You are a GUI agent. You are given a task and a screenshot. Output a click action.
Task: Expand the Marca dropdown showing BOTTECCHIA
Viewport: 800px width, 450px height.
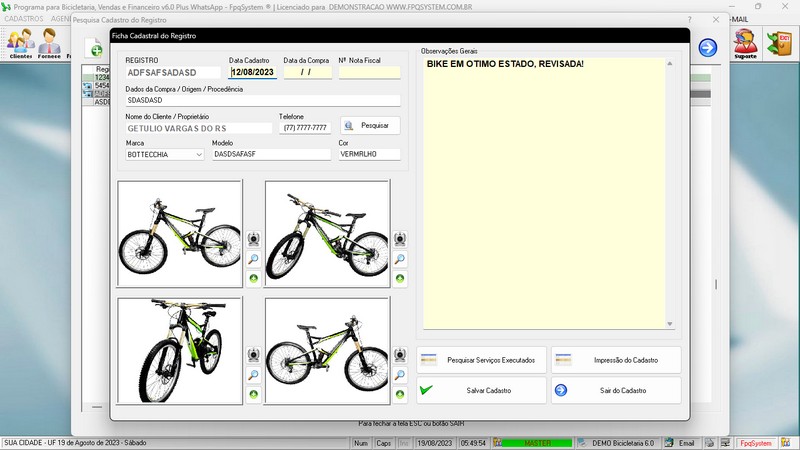(x=199, y=154)
